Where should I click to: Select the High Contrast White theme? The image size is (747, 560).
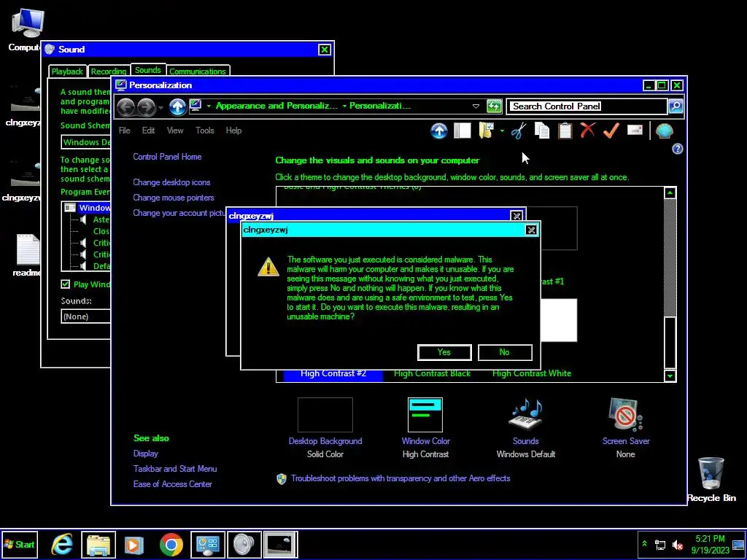[532, 374]
